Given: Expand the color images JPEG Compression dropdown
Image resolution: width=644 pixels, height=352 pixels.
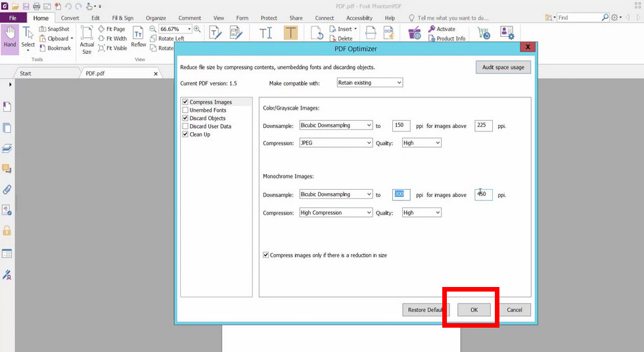Looking at the screenshot, I should click(335, 143).
